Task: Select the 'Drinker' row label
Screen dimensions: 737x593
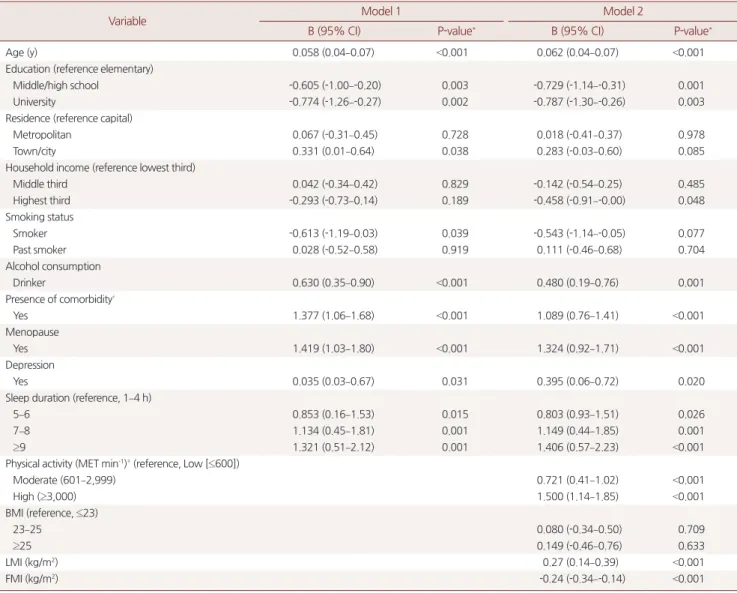Action: [x=29, y=283]
